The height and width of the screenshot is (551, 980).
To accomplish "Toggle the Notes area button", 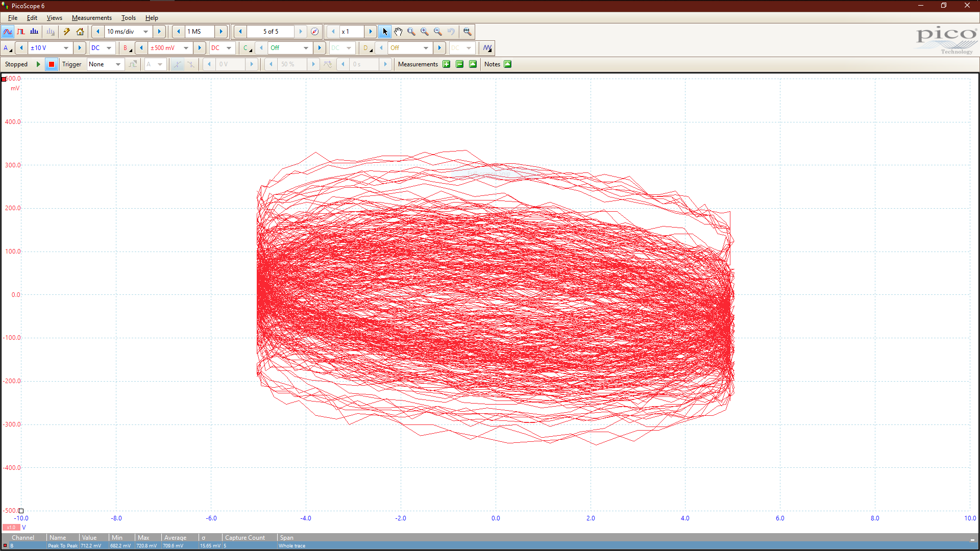I will coord(507,64).
